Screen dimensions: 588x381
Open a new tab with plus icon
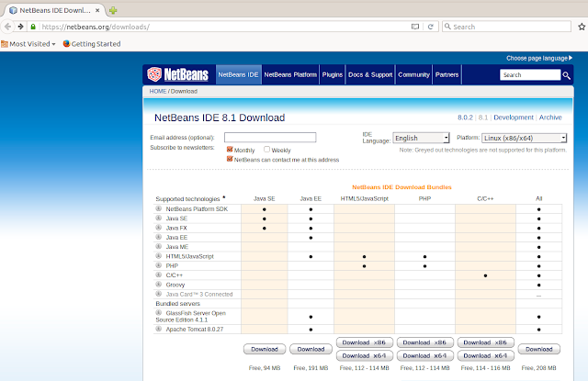(x=113, y=10)
